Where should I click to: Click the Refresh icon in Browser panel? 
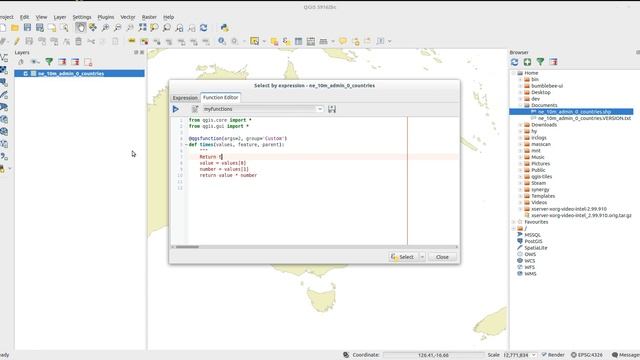[x=514, y=62]
